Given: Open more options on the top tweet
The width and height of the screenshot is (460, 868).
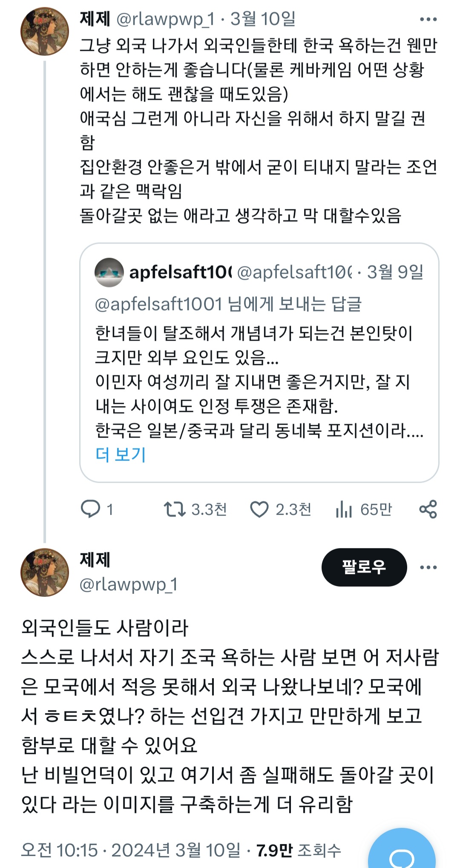Looking at the screenshot, I should (428, 19).
